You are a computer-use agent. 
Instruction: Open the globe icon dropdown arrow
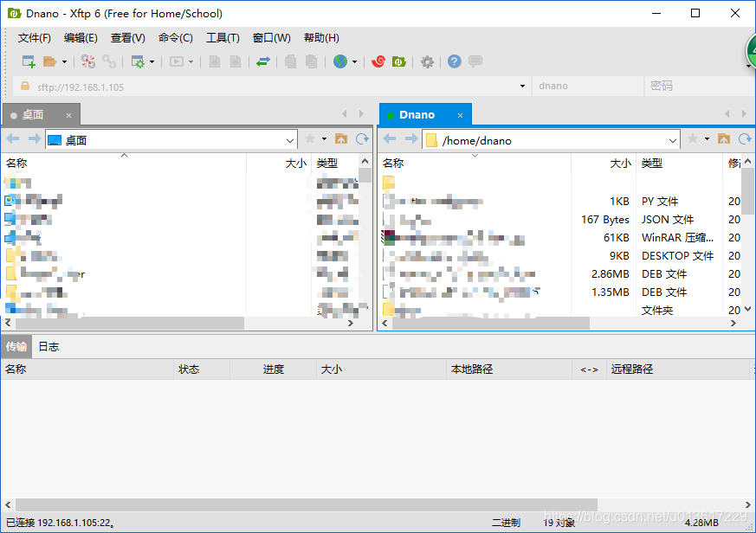coord(354,61)
